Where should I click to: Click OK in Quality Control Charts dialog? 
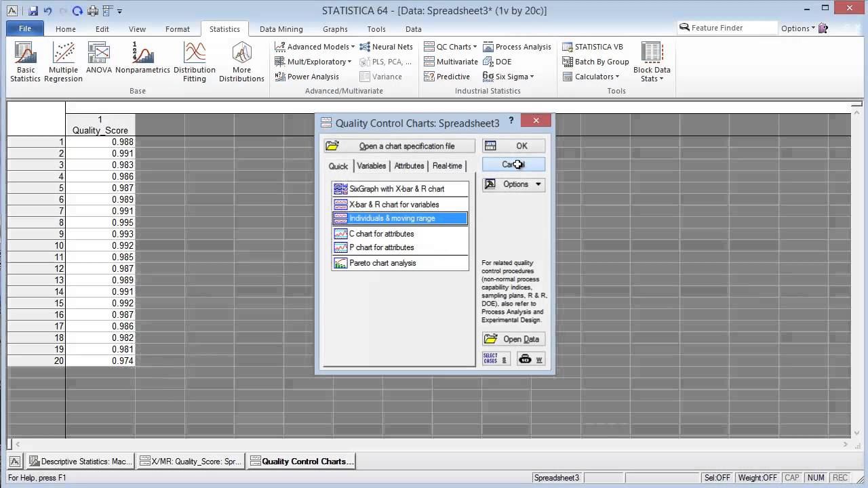[513, 146]
